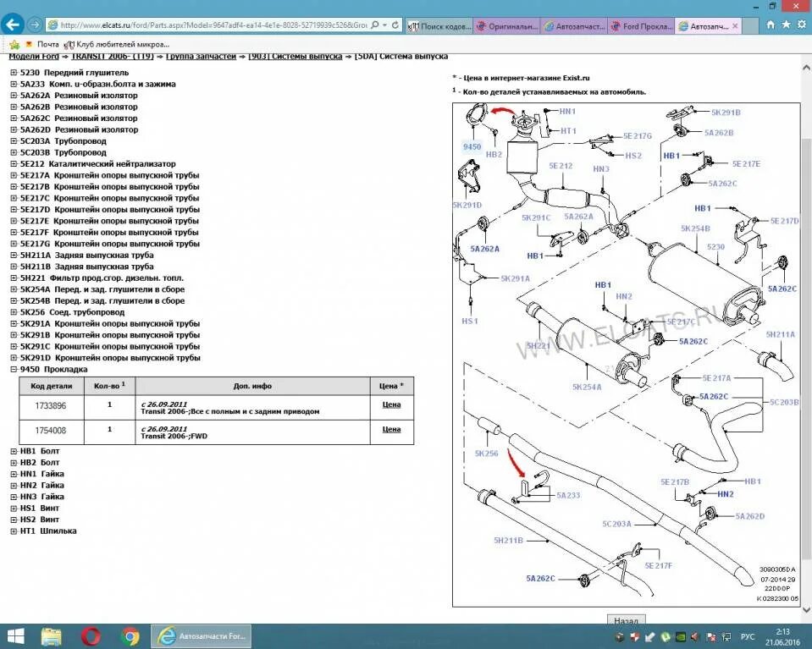Switch input language РУС in tray
The image size is (812, 649).
(x=748, y=636)
